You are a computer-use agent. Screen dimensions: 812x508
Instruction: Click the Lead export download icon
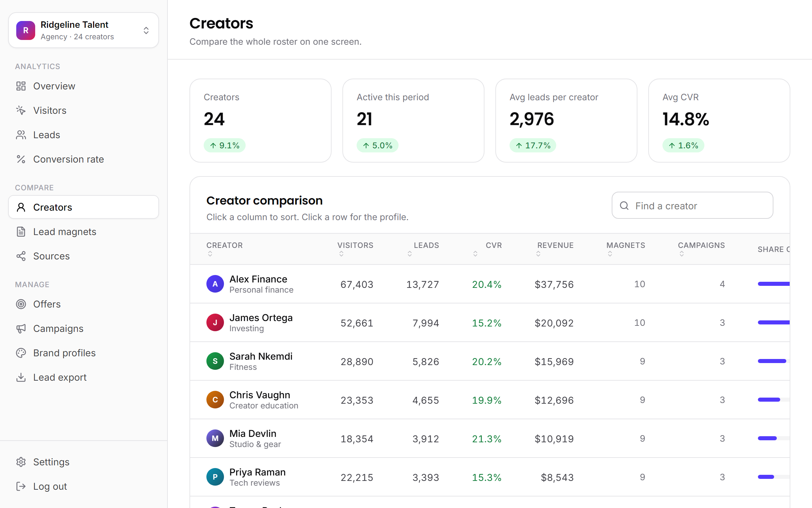click(x=21, y=377)
